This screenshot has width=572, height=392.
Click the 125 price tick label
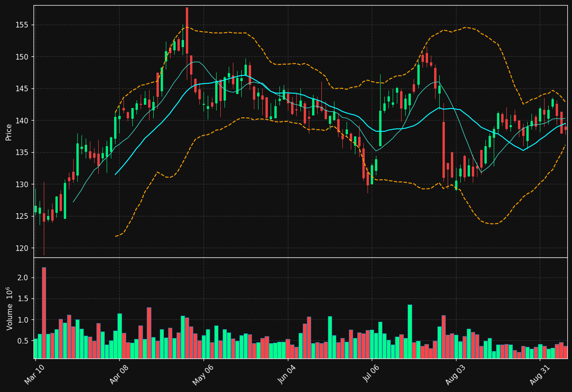click(x=23, y=216)
